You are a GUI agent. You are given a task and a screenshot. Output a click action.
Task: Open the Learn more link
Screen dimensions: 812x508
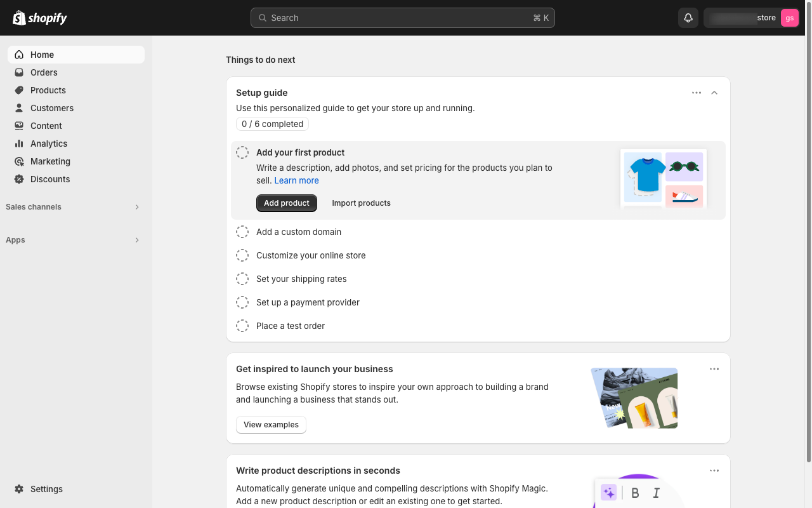tap(296, 180)
